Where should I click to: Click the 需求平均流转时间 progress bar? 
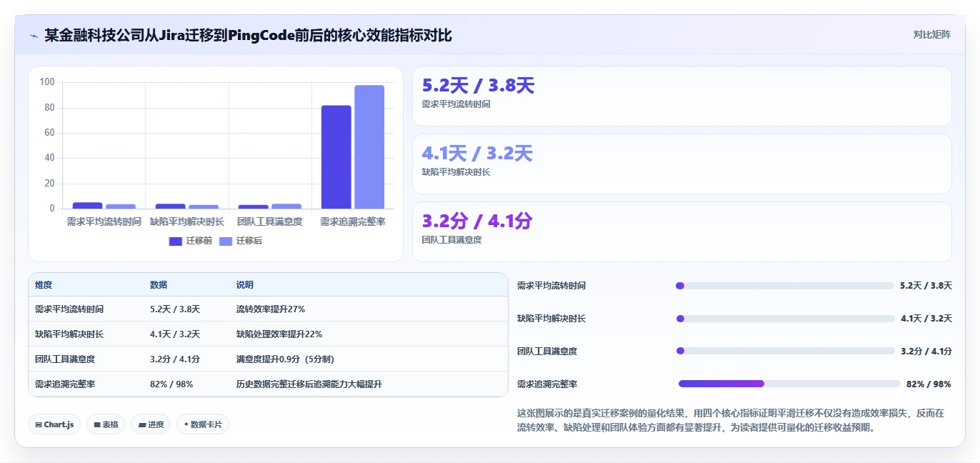pos(785,286)
